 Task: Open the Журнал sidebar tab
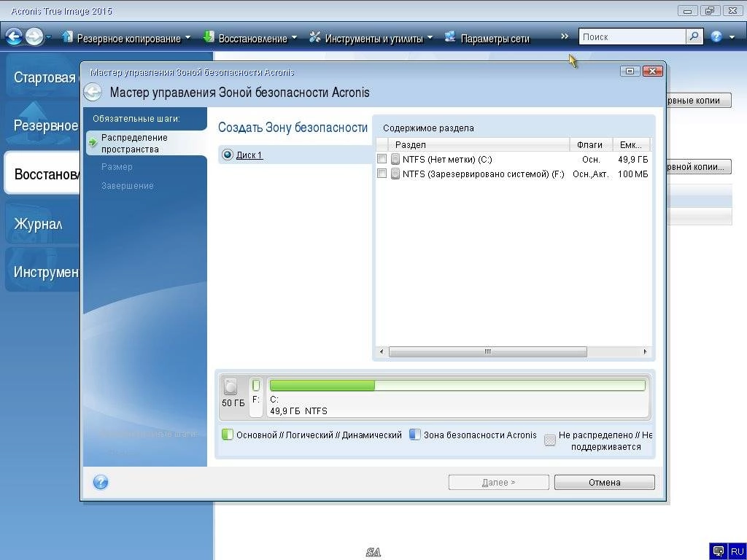[x=42, y=223]
